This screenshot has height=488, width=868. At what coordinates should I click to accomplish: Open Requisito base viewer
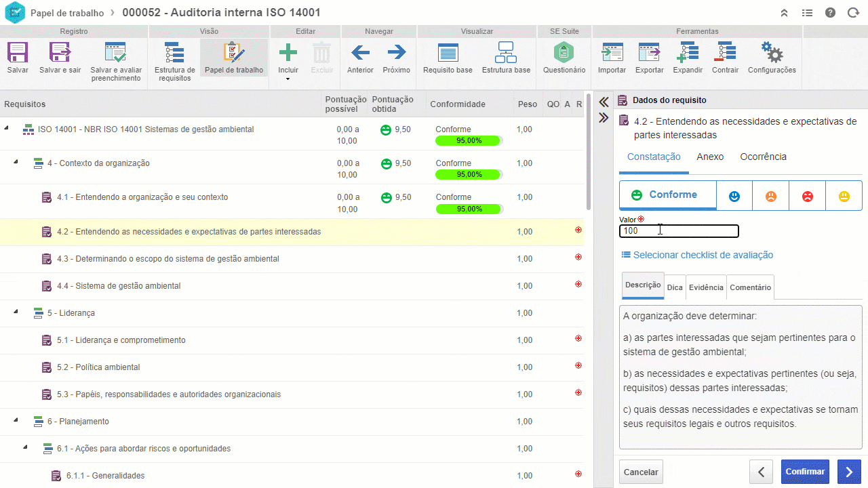(448, 53)
